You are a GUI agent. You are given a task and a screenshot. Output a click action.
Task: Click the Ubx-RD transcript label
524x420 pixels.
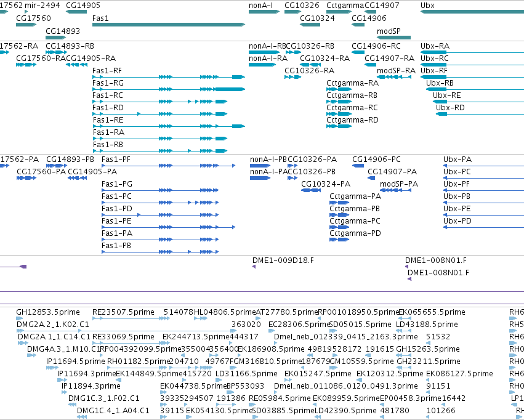point(450,108)
